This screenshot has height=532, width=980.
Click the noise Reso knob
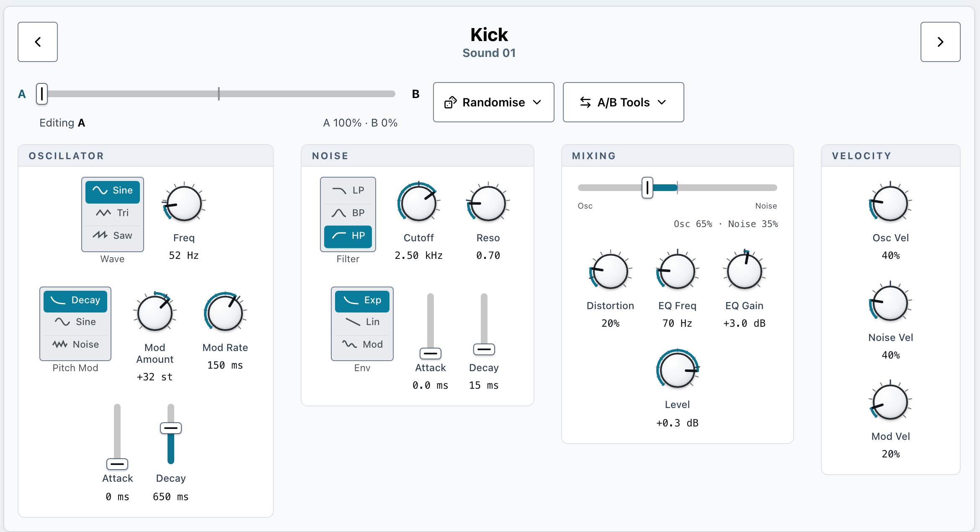tap(488, 204)
